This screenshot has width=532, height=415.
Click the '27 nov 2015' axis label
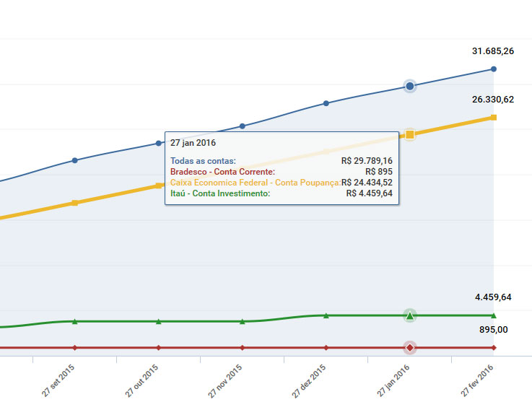point(225,381)
